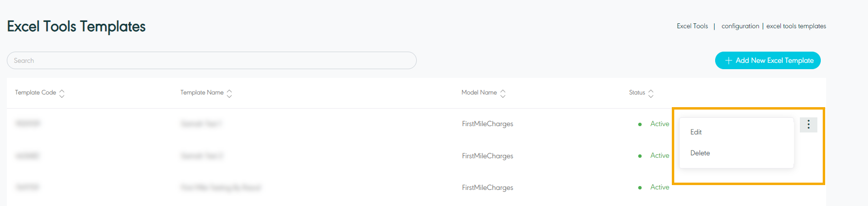Sort by Template Name column arrows

229,93
